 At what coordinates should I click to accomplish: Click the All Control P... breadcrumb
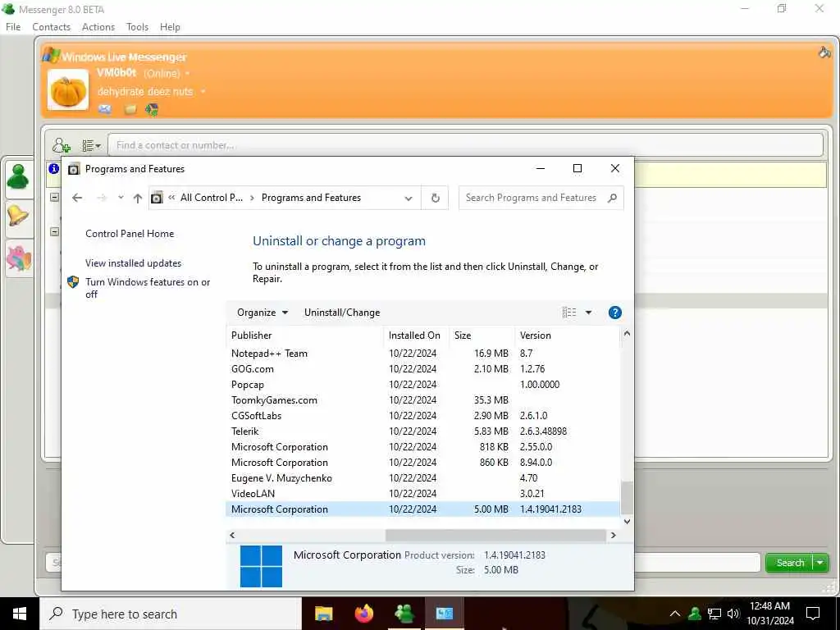pyautogui.click(x=211, y=198)
